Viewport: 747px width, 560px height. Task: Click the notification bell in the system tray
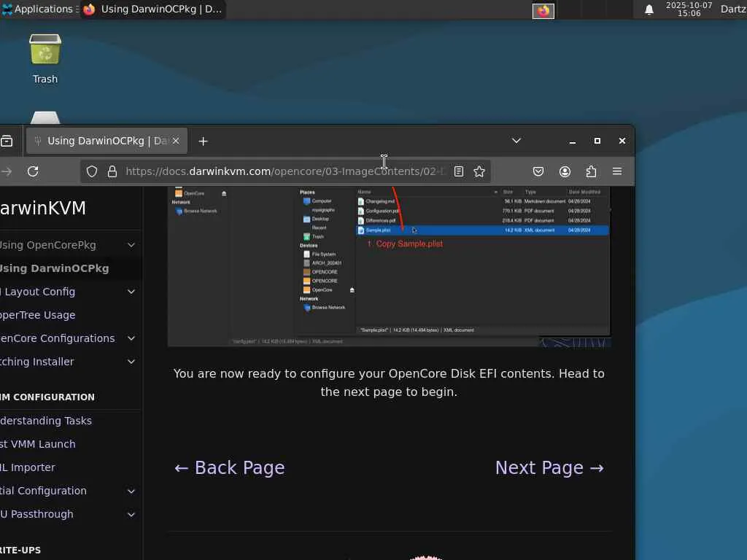649,9
